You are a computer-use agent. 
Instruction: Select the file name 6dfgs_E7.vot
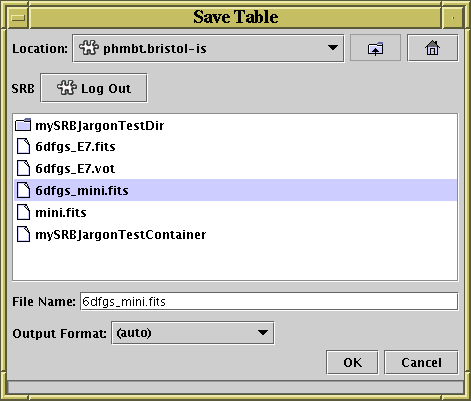click(x=75, y=168)
